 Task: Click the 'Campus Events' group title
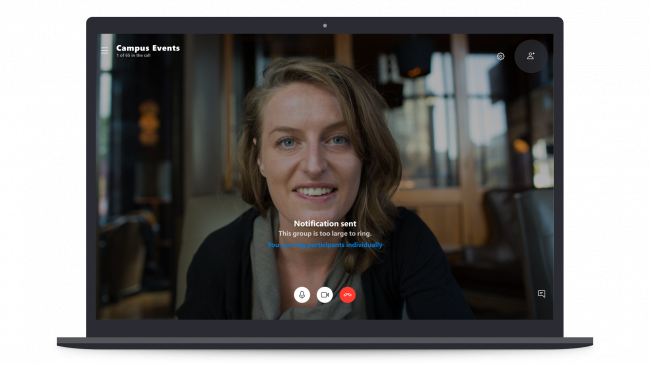point(148,48)
